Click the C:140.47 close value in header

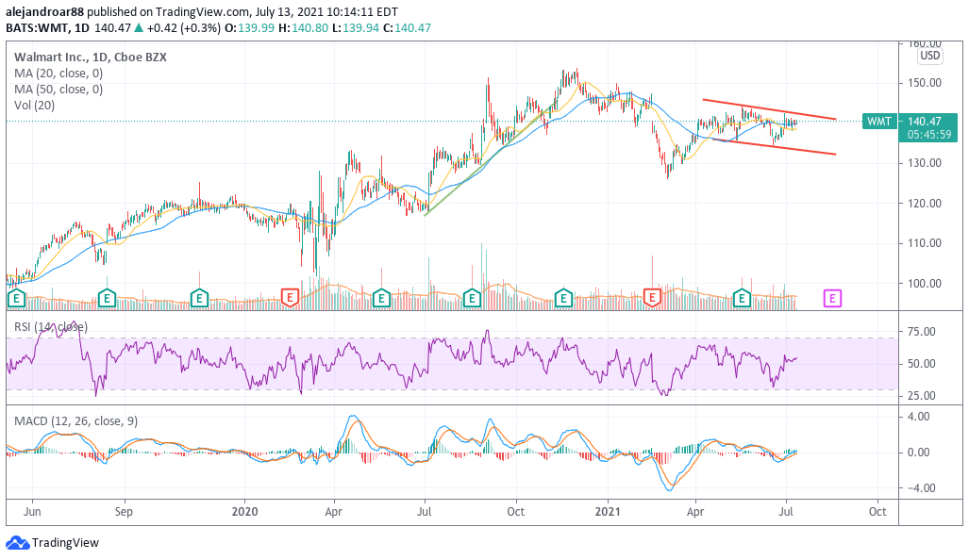tap(407, 27)
